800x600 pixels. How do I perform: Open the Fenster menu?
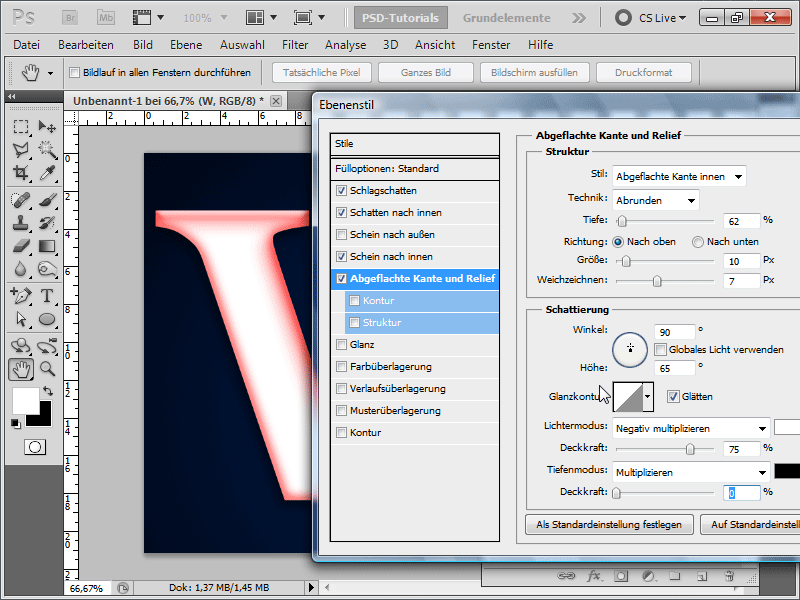pyautogui.click(x=491, y=45)
